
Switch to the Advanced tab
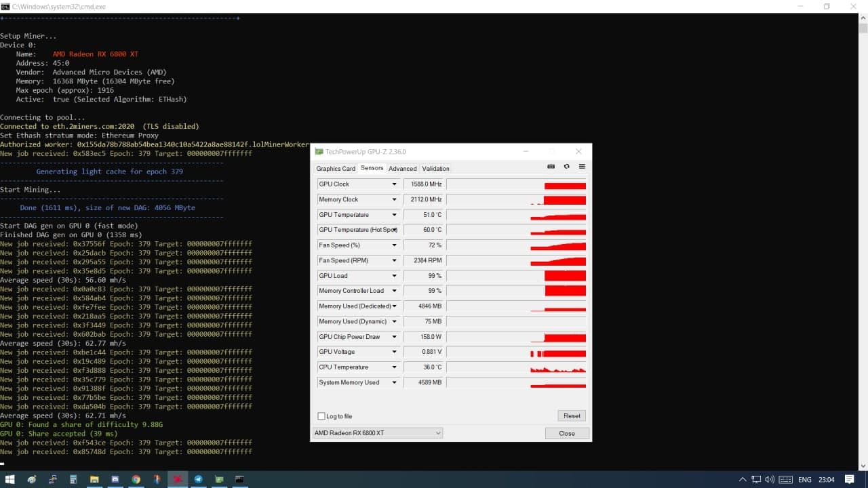pyautogui.click(x=403, y=169)
